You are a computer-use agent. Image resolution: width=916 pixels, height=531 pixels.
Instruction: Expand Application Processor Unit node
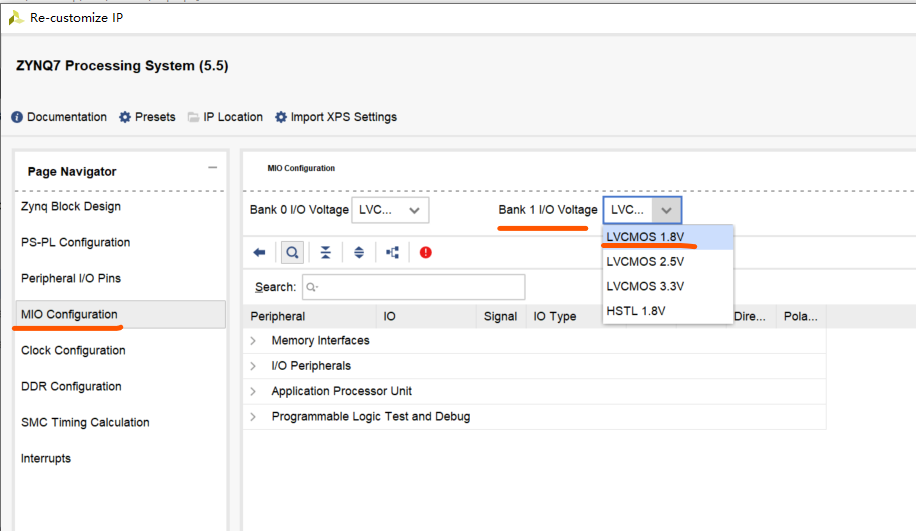(253, 391)
